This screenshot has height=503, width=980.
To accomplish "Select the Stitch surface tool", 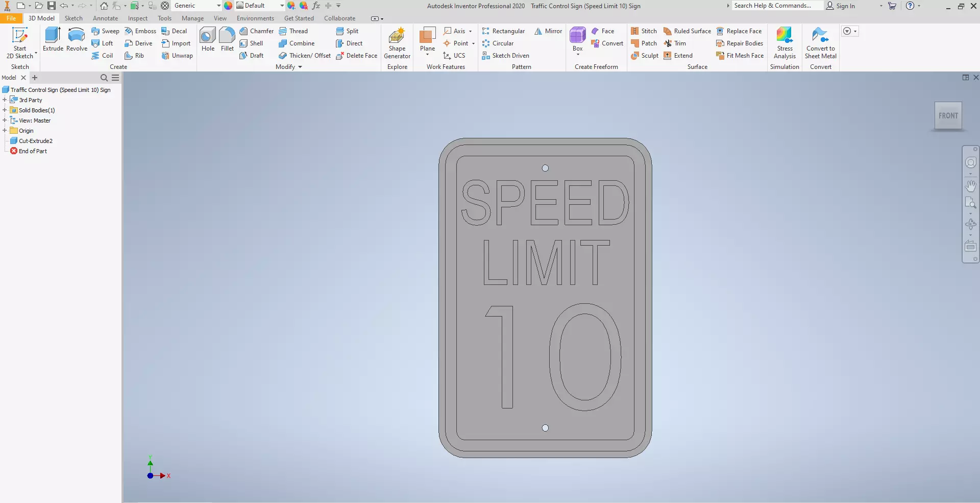I will [x=644, y=31].
